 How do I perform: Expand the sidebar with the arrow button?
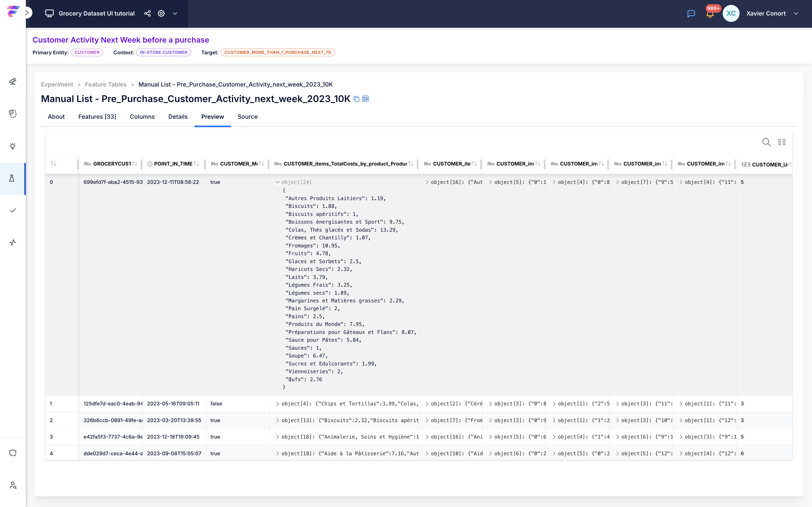[27, 13]
